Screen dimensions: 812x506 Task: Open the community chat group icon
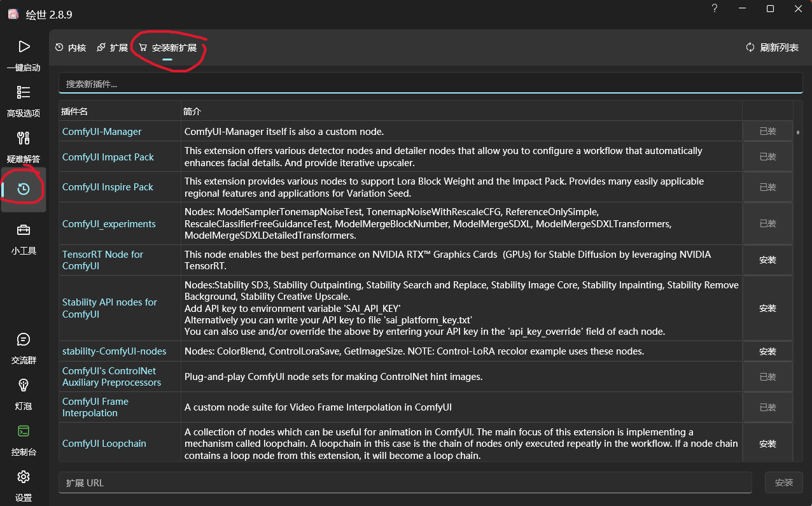click(24, 339)
